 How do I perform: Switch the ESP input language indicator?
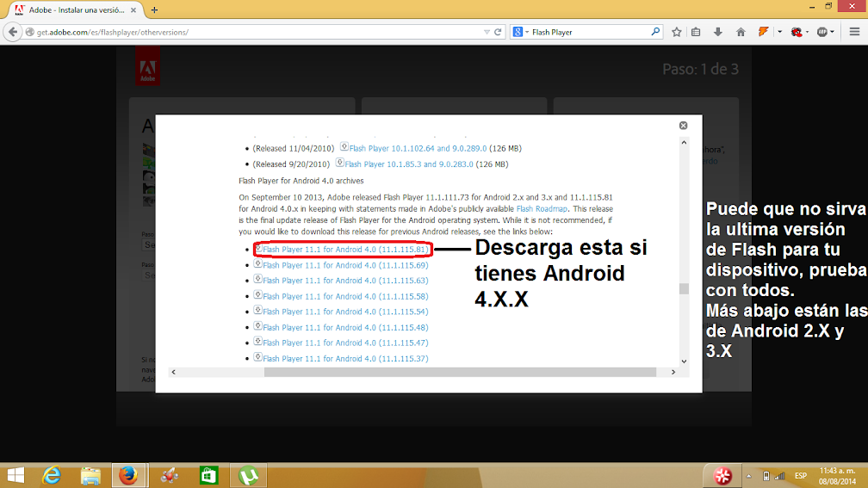click(x=801, y=476)
